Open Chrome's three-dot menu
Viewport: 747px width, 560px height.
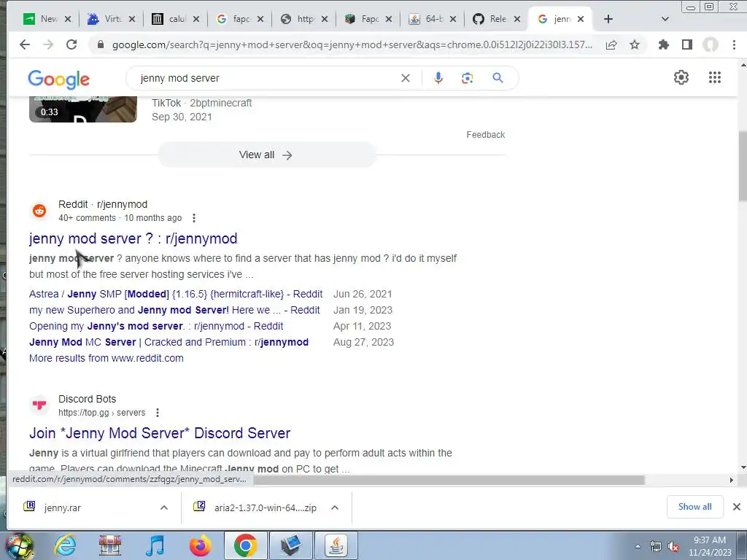(x=734, y=44)
